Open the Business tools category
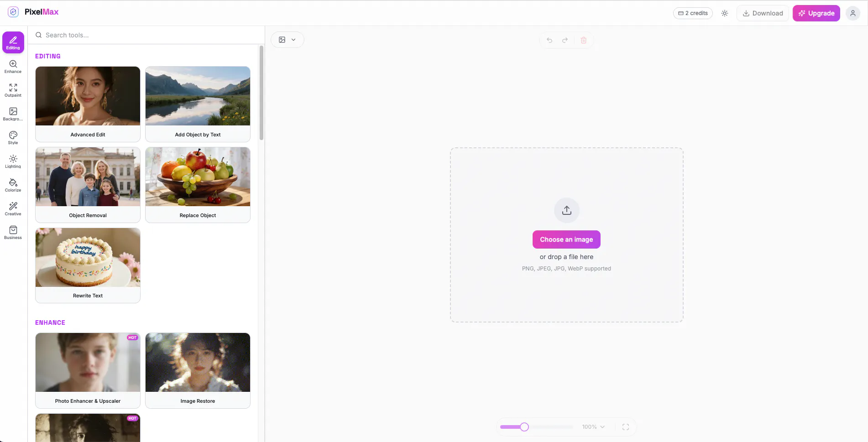Viewport: 868px width, 442px height. (13, 232)
